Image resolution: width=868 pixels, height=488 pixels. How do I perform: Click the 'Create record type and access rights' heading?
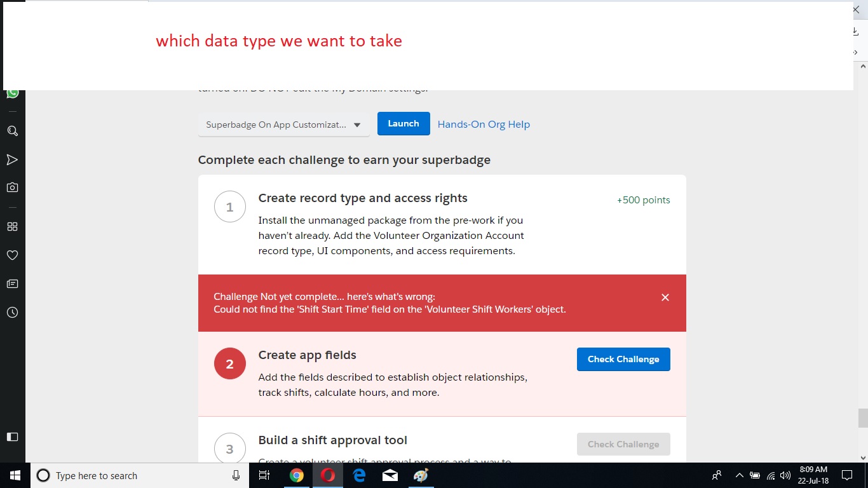point(363,198)
